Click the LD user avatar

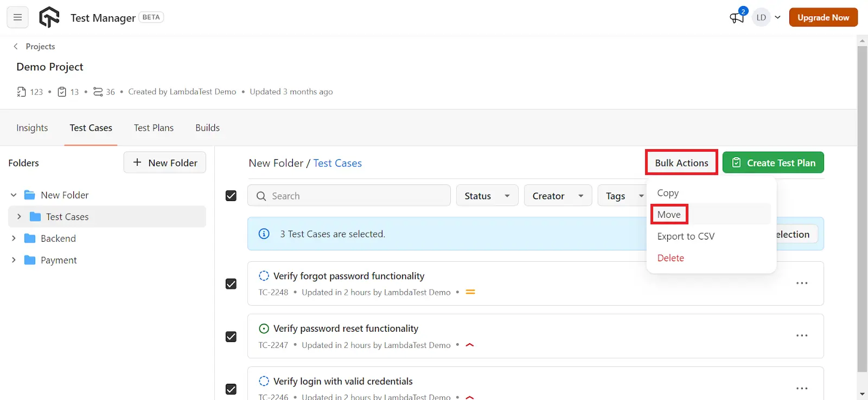(x=761, y=17)
